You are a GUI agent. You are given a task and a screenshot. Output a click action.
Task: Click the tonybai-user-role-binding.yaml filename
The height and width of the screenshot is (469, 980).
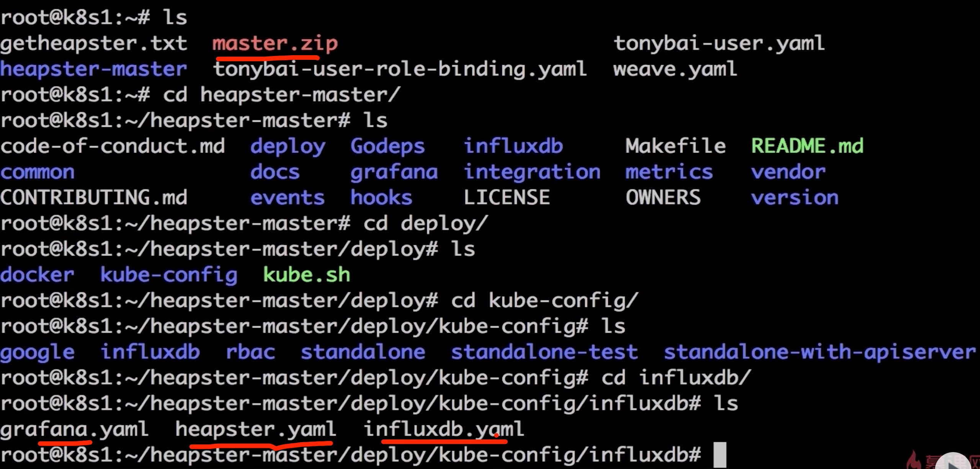click(400, 69)
